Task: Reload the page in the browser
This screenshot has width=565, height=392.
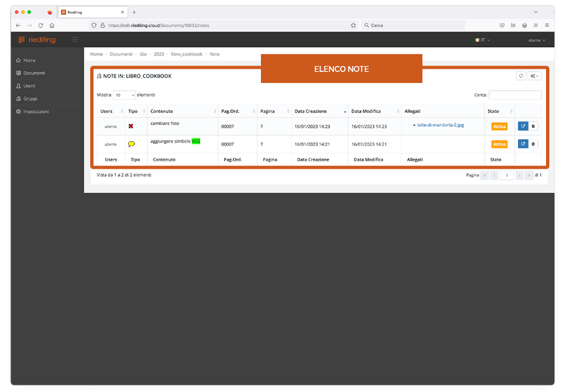Action: pyautogui.click(x=41, y=25)
